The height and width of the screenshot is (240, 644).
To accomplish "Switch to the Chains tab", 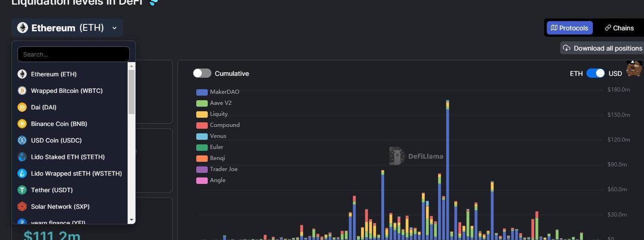I will 619,28.
